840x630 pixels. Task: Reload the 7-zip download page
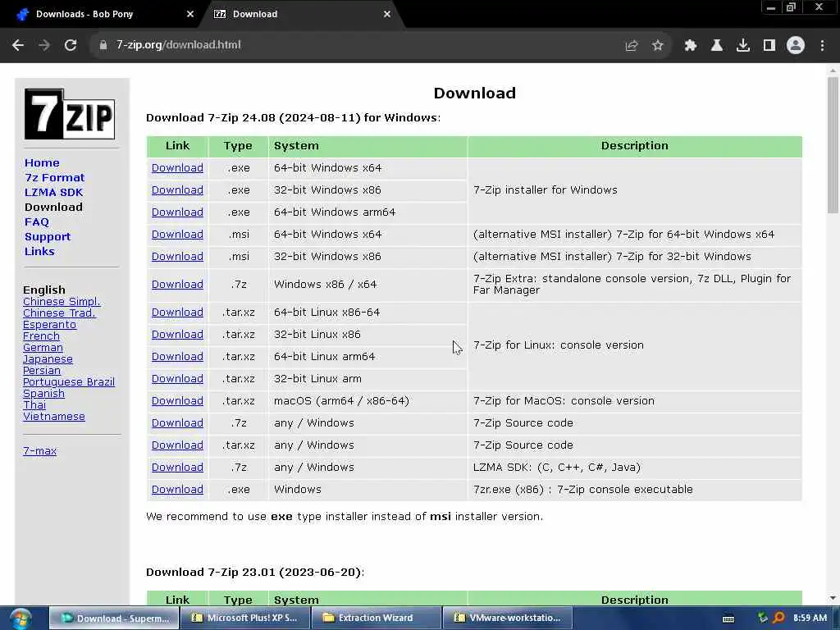tap(71, 45)
